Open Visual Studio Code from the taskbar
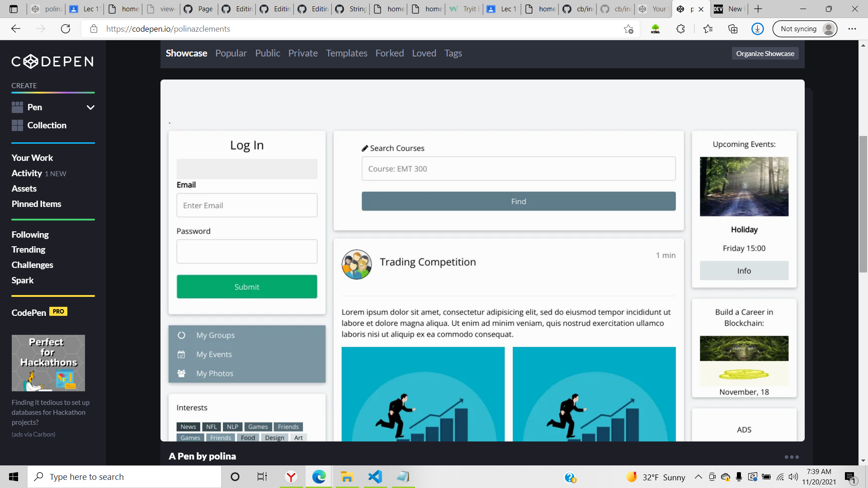This screenshot has width=868, height=488. [x=375, y=477]
